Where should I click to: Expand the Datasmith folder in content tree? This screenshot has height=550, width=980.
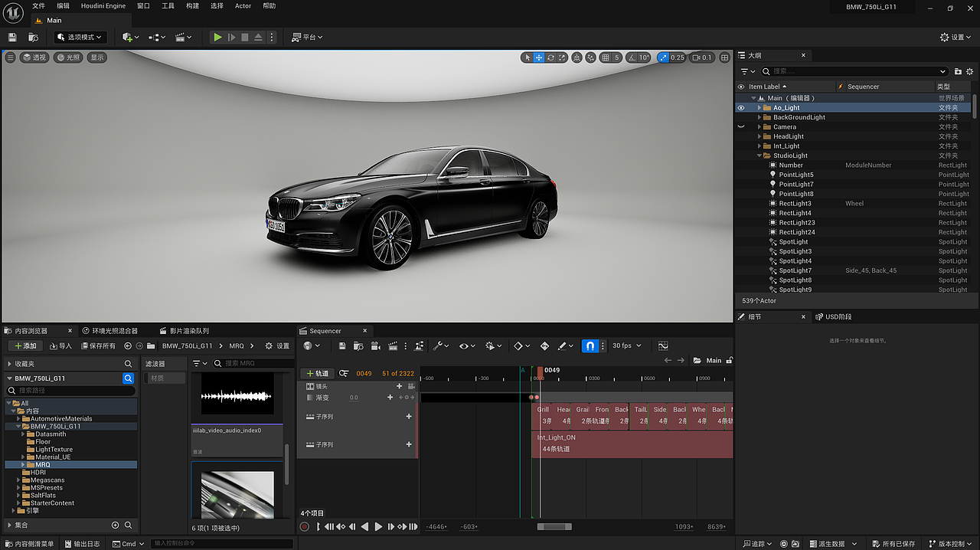pos(24,434)
